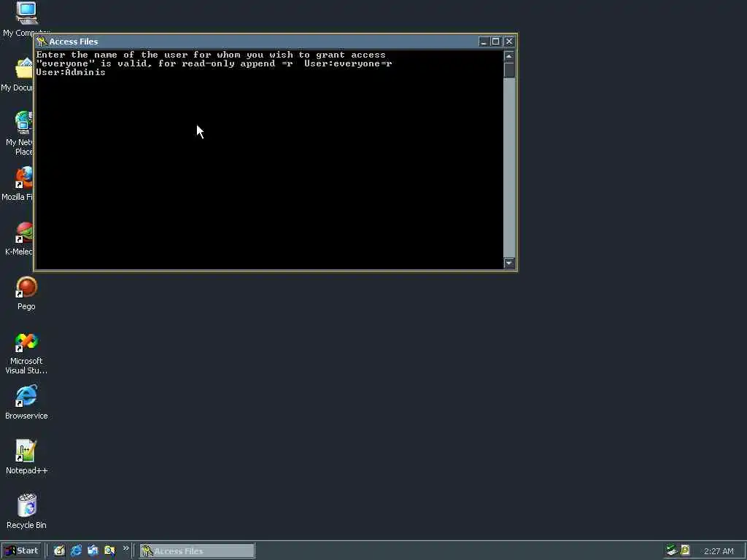
Task: Click first quick launch icon beside Start
Action: (59, 551)
